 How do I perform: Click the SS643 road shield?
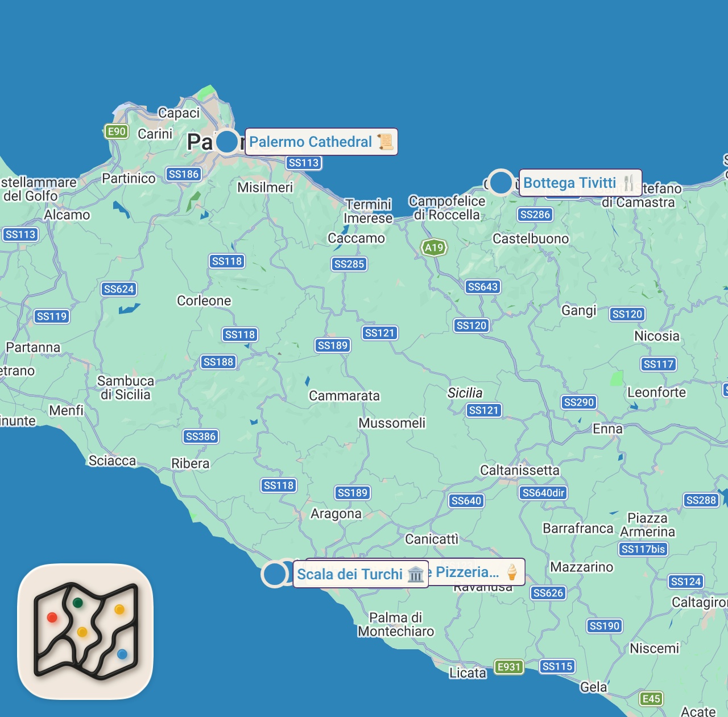[x=483, y=287]
